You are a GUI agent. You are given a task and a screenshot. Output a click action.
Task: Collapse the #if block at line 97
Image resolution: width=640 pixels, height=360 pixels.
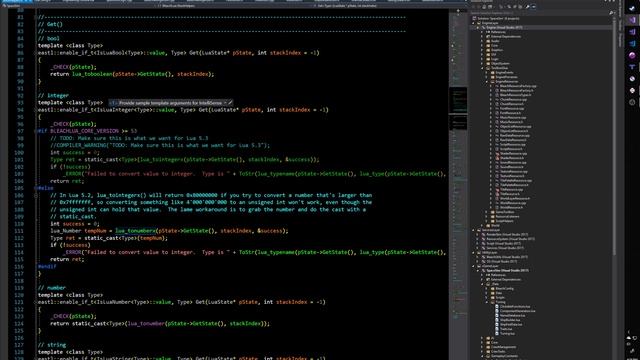36,131
